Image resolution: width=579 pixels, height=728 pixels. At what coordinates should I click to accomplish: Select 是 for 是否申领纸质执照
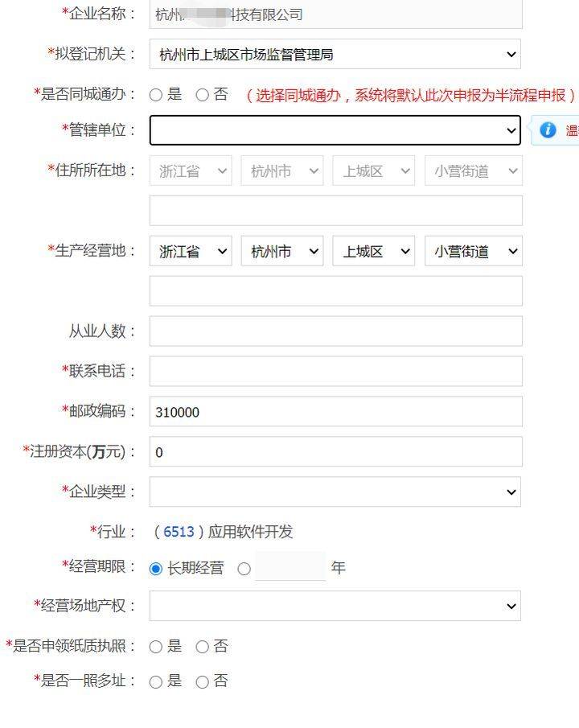click(x=156, y=647)
